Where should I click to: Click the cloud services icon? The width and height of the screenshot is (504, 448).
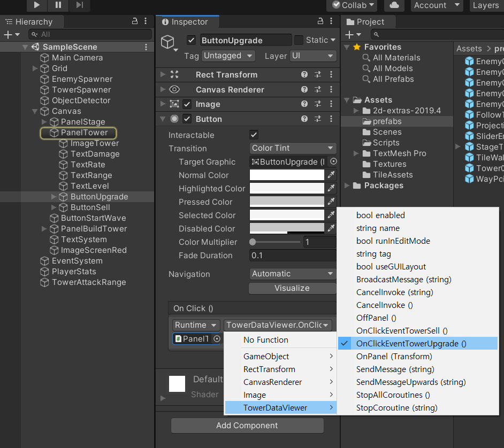pos(394,5)
